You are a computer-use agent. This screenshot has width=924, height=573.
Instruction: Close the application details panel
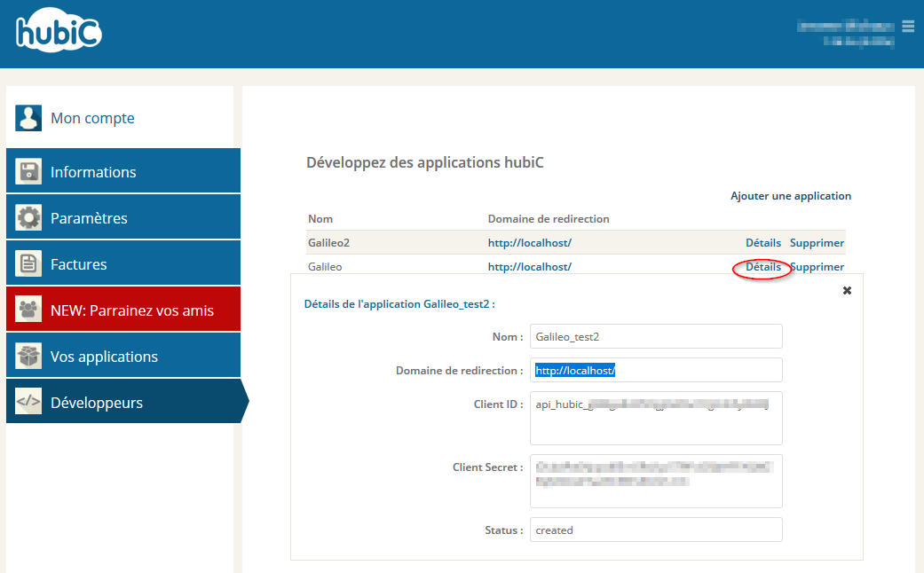[x=847, y=290]
